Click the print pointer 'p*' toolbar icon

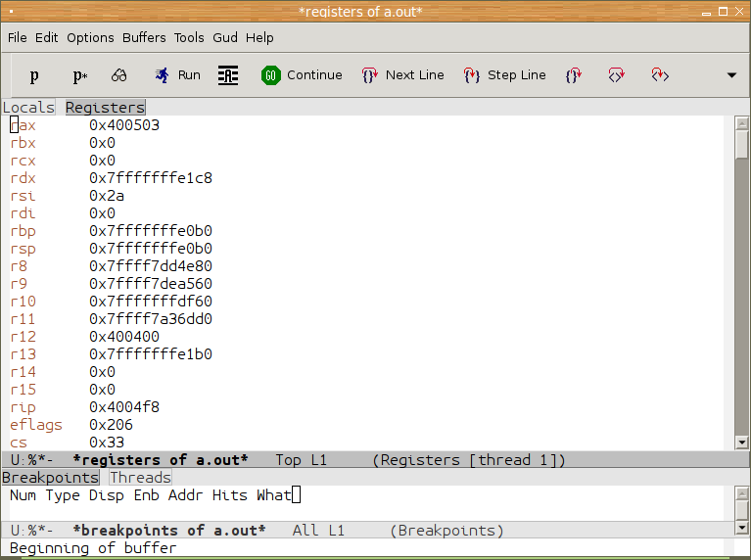tap(80, 75)
